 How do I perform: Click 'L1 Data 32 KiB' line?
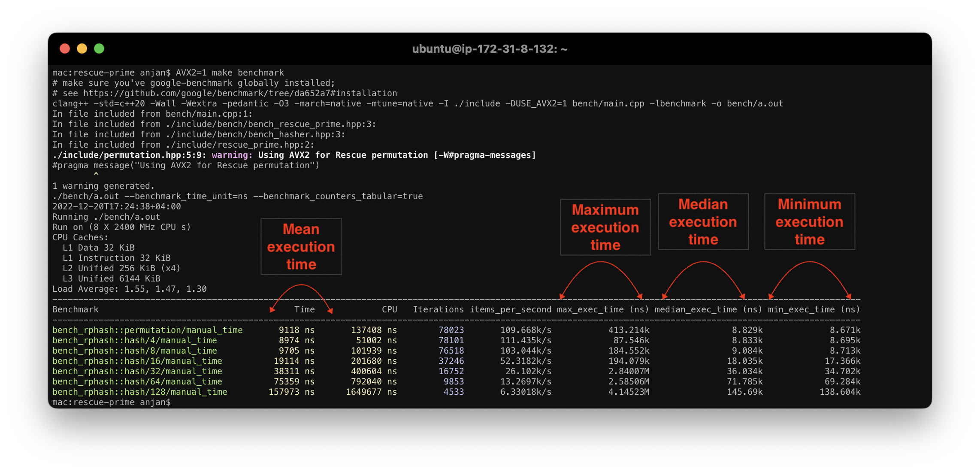99,248
